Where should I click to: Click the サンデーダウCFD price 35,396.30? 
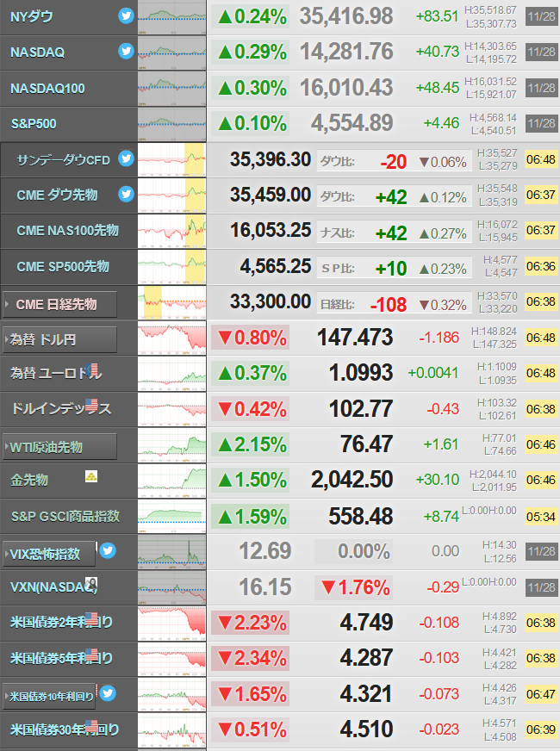271,159
